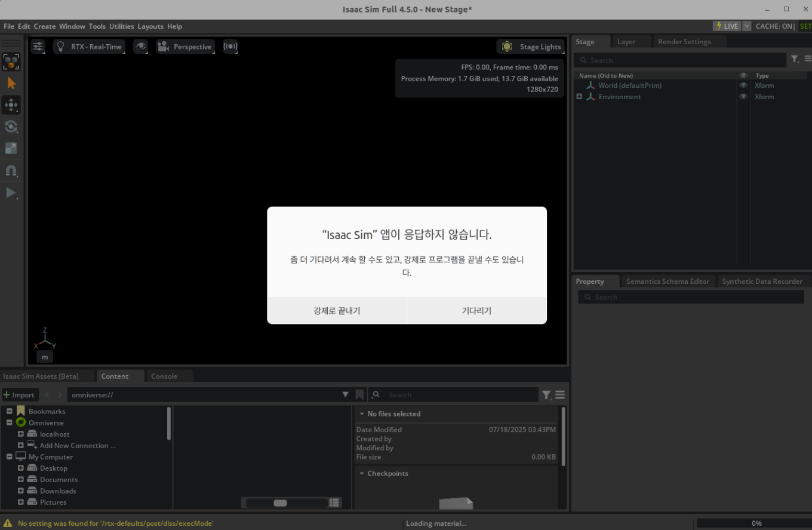This screenshot has width=812, height=530.
Task: Toggle visibility of Environment prim
Action: (x=743, y=97)
